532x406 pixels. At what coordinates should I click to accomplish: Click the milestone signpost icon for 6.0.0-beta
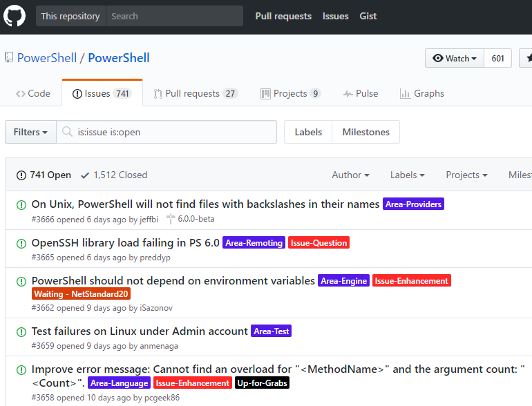click(x=170, y=219)
